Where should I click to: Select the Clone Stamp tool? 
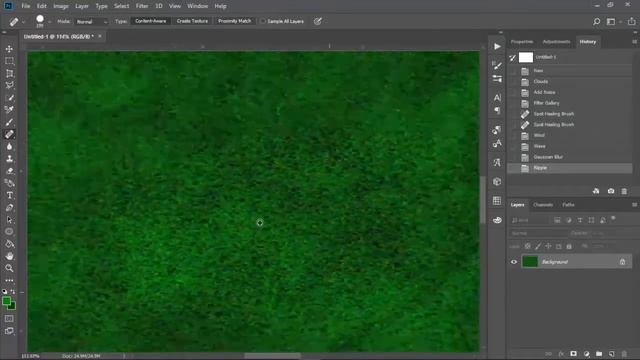click(x=9, y=158)
